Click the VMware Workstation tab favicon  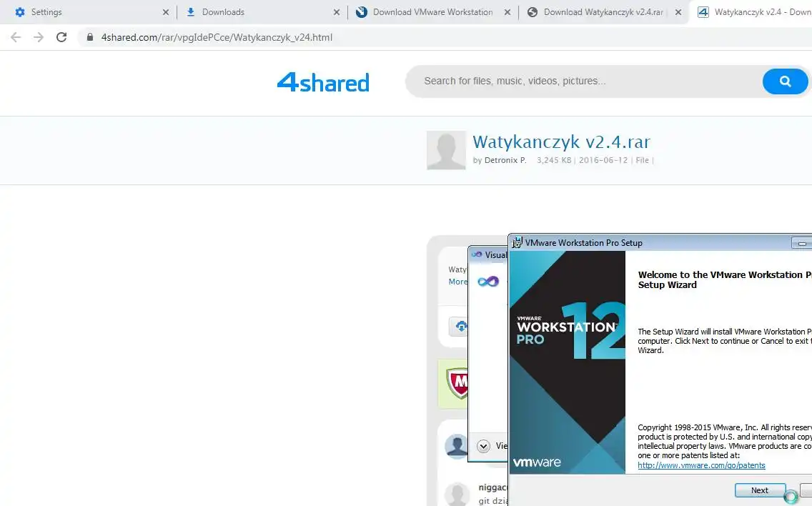(x=362, y=12)
